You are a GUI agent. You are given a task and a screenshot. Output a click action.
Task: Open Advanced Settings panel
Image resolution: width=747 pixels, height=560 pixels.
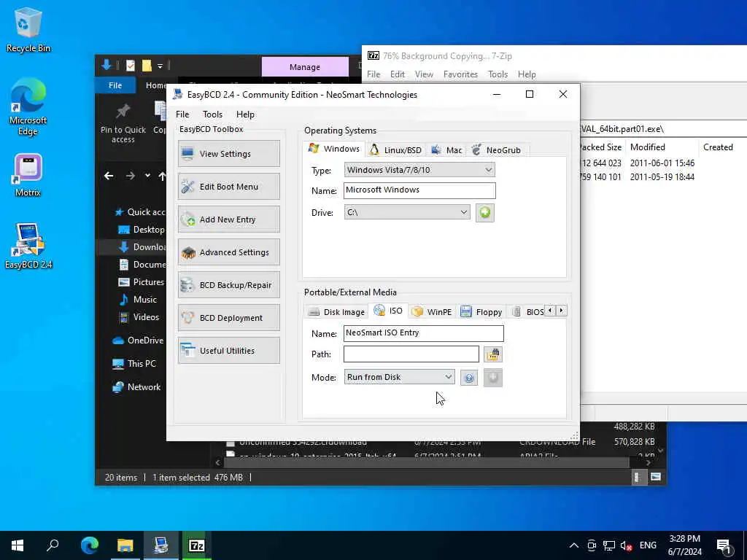pyautogui.click(x=228, y=252)
